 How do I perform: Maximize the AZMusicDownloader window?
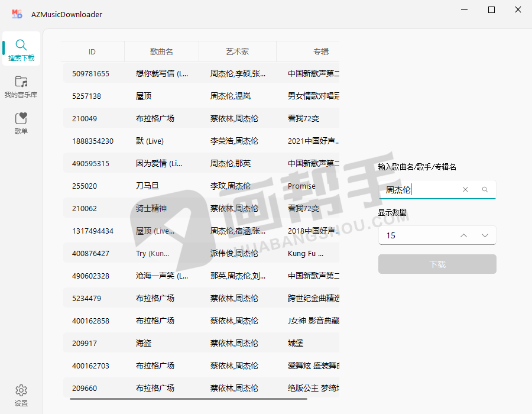click(491, 10)
